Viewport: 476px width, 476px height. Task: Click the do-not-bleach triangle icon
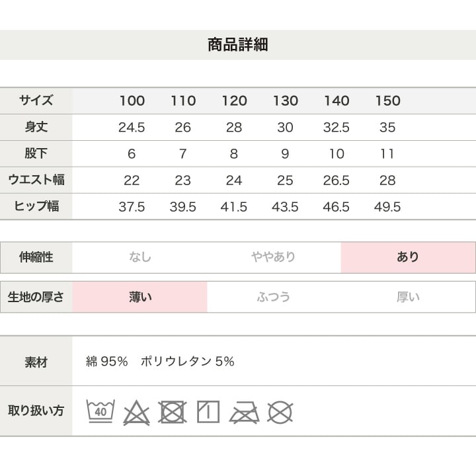click(136, 413)
